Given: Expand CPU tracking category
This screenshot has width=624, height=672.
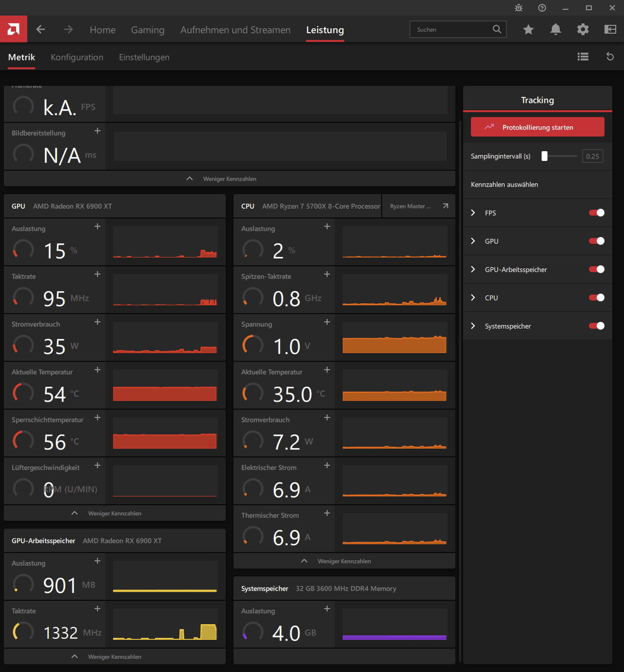Looking at the screenshot, I should click(x=473, y=297).
